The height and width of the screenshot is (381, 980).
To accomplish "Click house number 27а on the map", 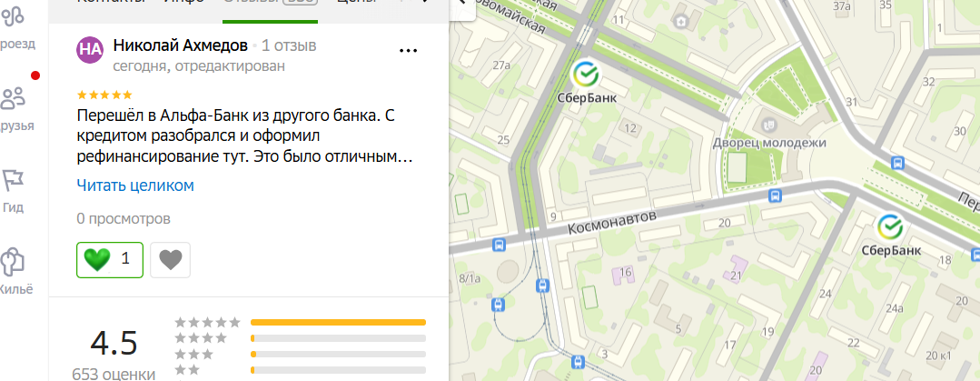I will click(502, 65).
